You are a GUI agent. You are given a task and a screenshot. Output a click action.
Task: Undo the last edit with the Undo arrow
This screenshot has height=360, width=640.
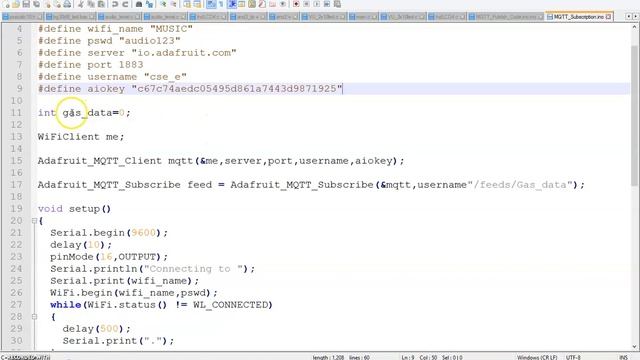pyautogui.click(x=115, y=4)
